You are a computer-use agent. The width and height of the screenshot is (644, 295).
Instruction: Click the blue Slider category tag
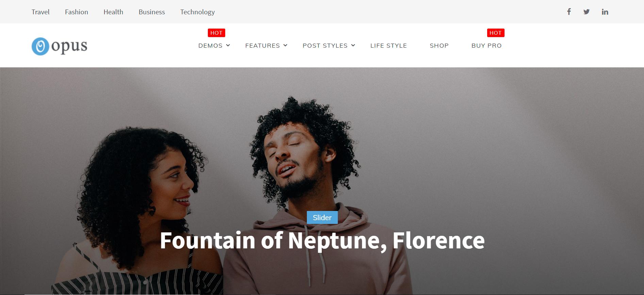click(322, 217)
